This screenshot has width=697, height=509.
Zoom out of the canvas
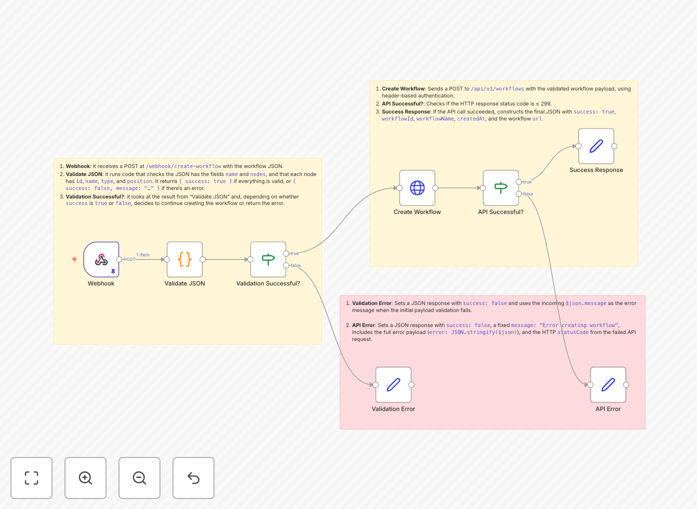point(139,478)
